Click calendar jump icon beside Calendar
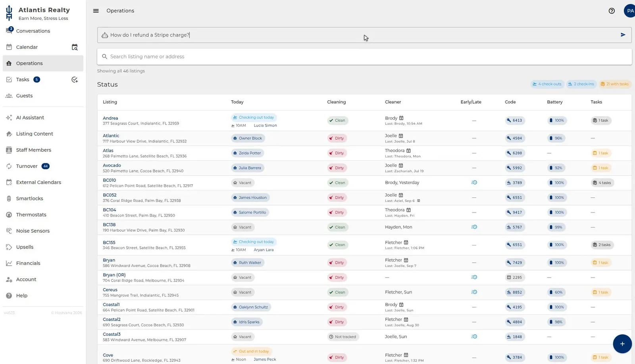 (75, 47)
